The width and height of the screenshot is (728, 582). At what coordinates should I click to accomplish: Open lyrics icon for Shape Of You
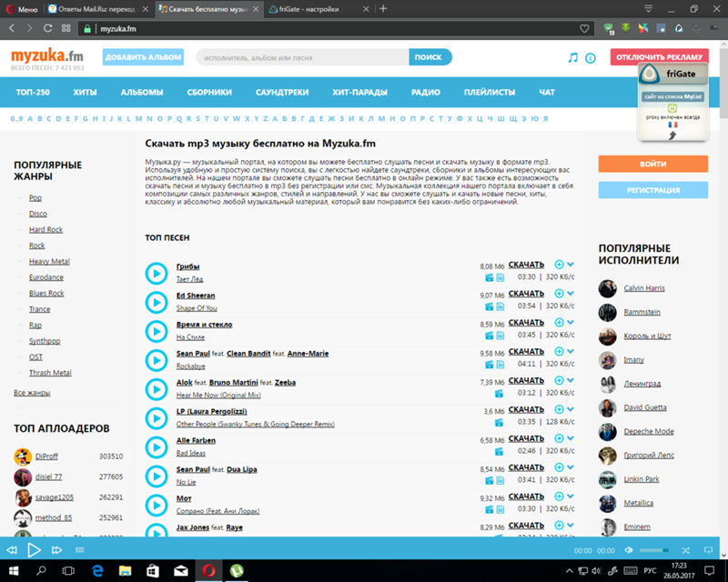(500, 306)
